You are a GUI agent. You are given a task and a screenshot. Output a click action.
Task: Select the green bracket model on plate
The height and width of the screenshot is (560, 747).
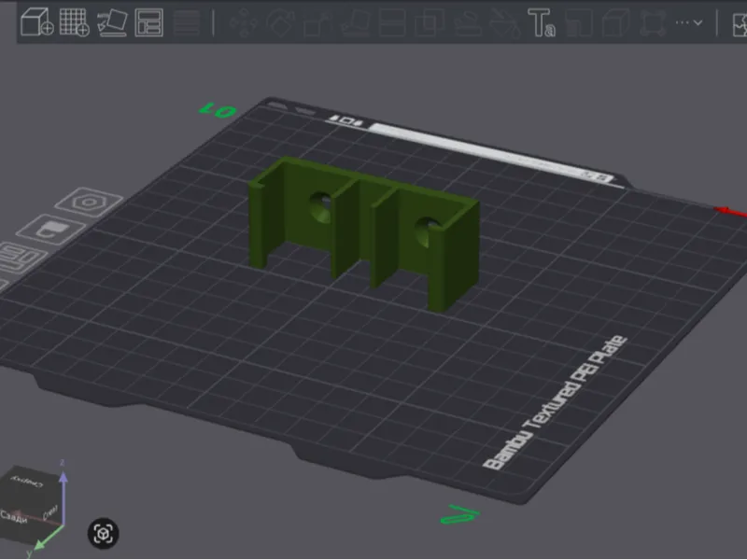tap(363, 232)
